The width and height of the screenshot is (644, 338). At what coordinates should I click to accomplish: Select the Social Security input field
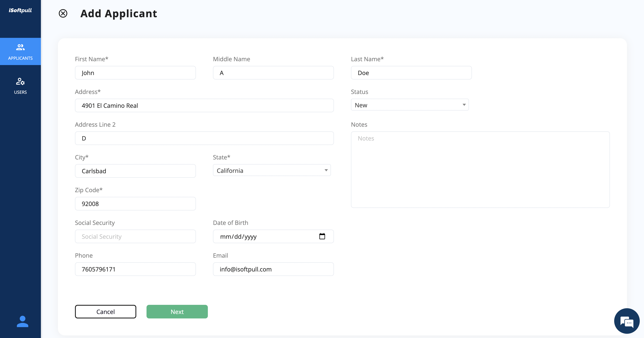coord(135,236)
